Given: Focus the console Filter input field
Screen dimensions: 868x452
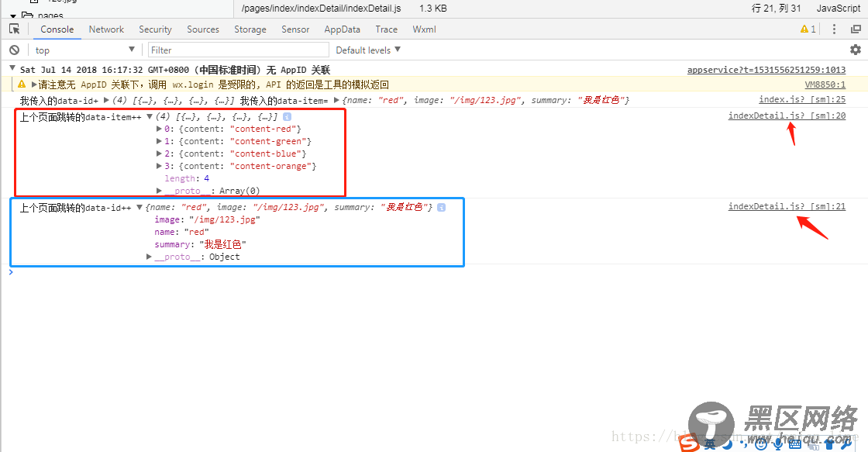Looking at the screenshot, I should tap(237, 50).
